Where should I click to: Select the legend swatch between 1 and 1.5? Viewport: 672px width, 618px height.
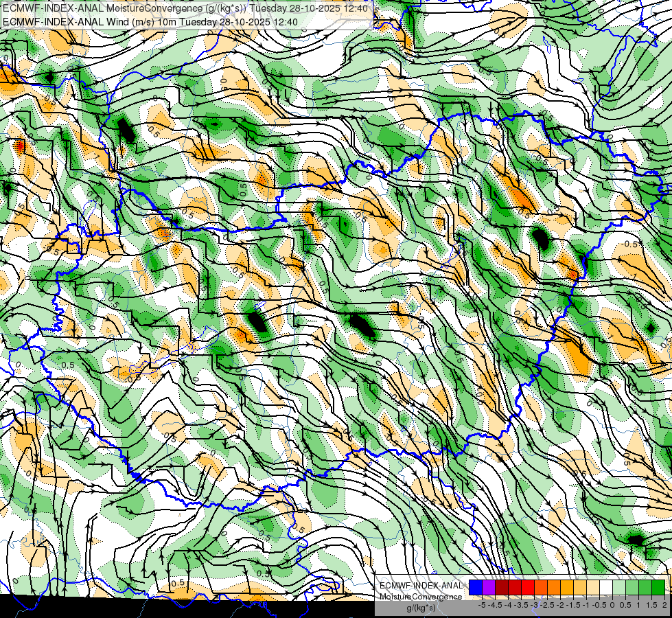(645, 587)
